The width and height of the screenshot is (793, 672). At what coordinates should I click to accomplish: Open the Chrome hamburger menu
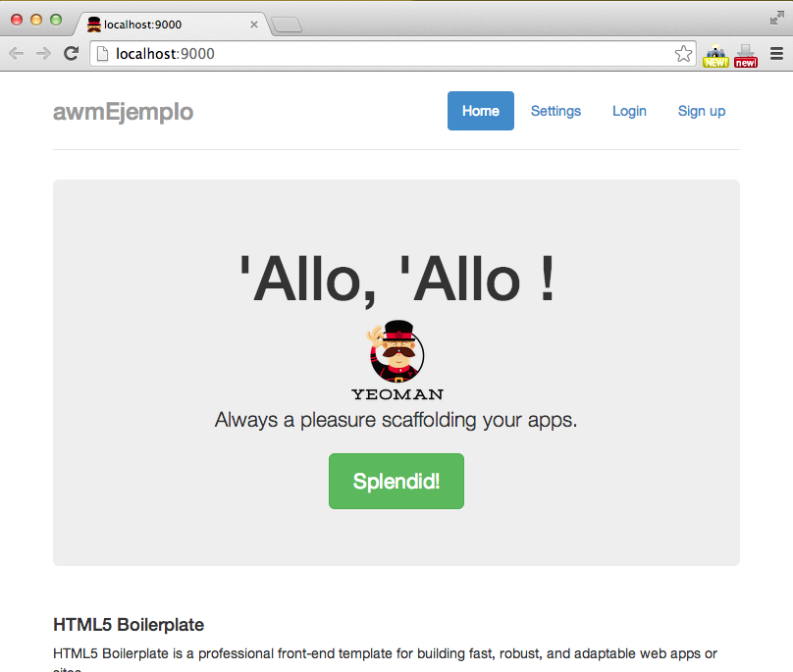pos(777,53)
